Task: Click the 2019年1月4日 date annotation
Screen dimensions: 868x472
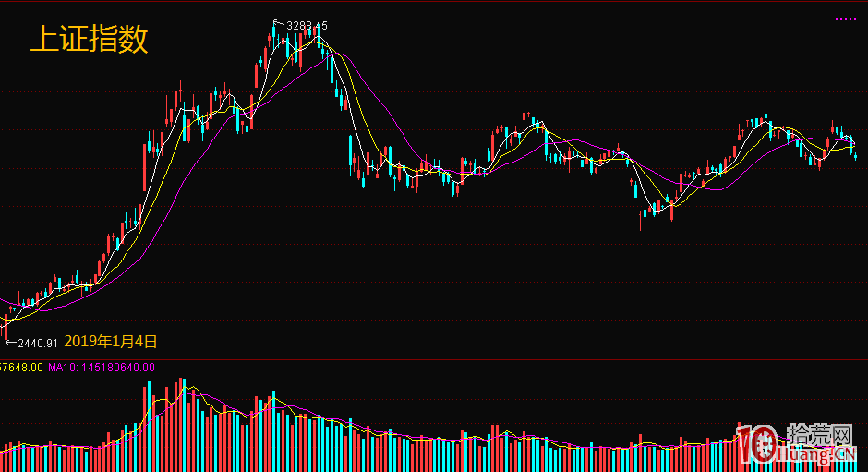Action: (111, 341)
